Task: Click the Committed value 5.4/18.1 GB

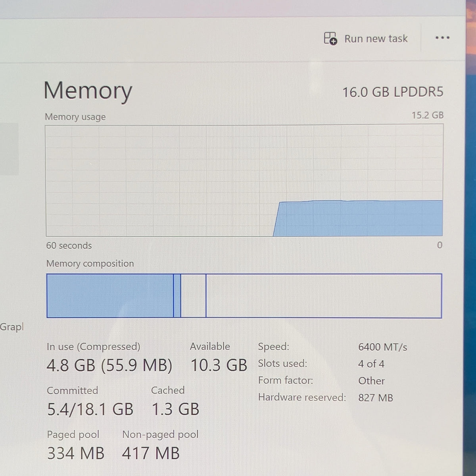Action: pos(90,409)
